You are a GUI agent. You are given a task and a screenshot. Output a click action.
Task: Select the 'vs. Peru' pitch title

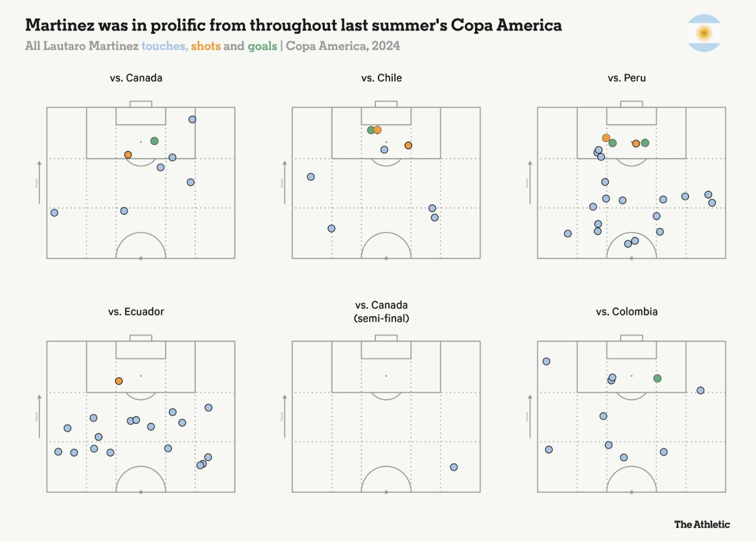[627, 78]
